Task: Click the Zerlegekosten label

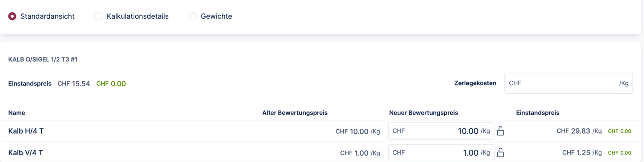Action: pos(475,83)
